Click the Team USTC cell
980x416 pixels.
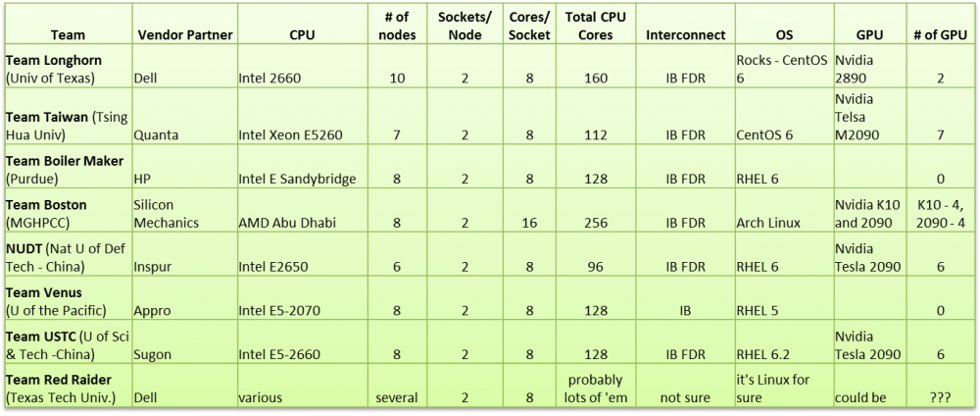click(x=66, y=346)
